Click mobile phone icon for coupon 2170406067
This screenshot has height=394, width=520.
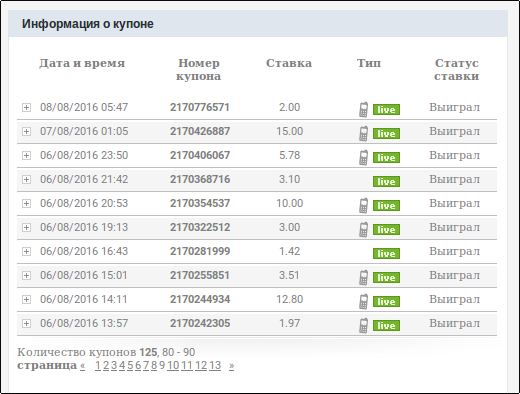click(364, 157)
